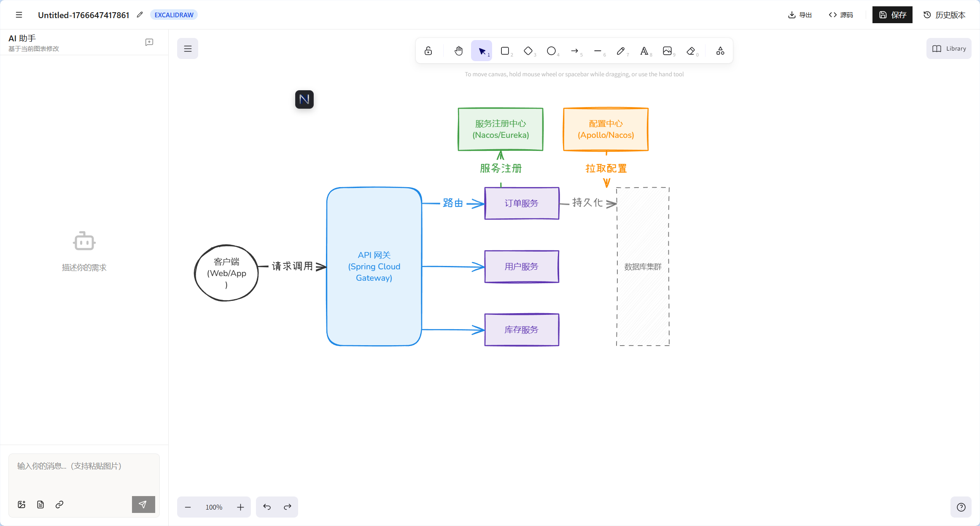Screen dimensions: 980x526
Task: Select the Ellipse shape tool
Action: click(552, 51)
